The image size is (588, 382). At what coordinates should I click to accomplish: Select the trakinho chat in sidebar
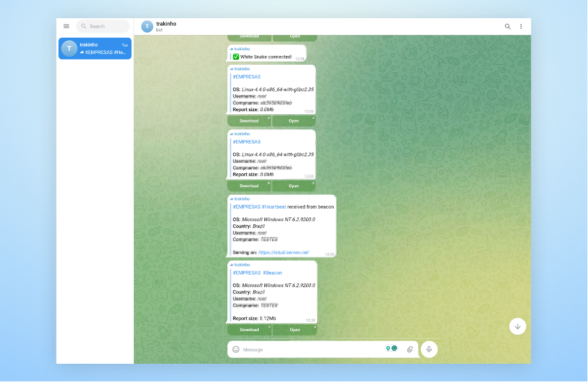point(95,48)
